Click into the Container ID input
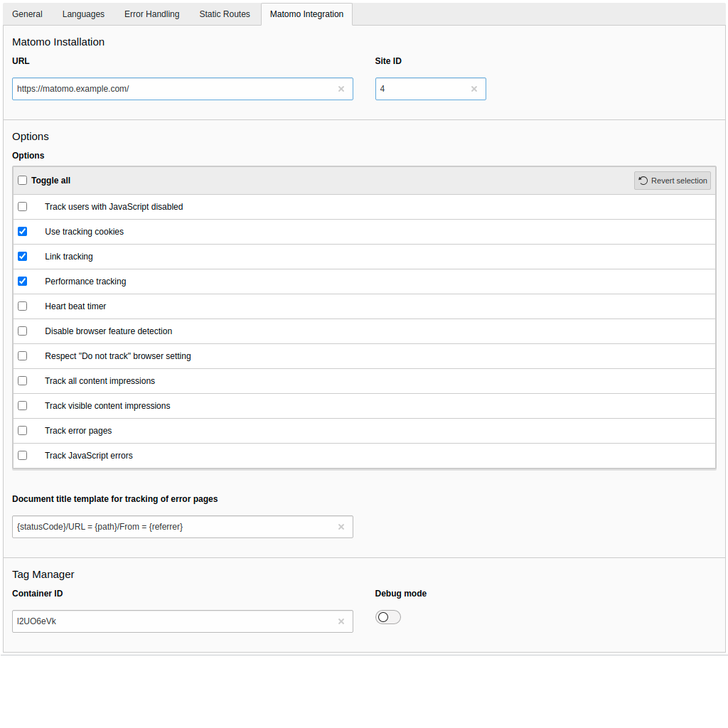Screen dimensions: 728x728 (x=171, y=621)
